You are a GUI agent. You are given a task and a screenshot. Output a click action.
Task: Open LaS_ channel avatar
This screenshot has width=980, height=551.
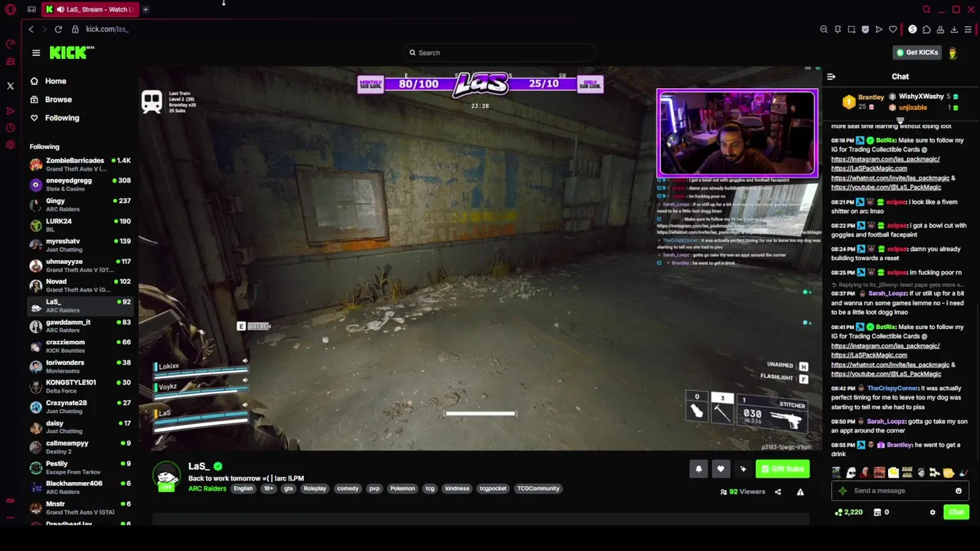point(167,477)
